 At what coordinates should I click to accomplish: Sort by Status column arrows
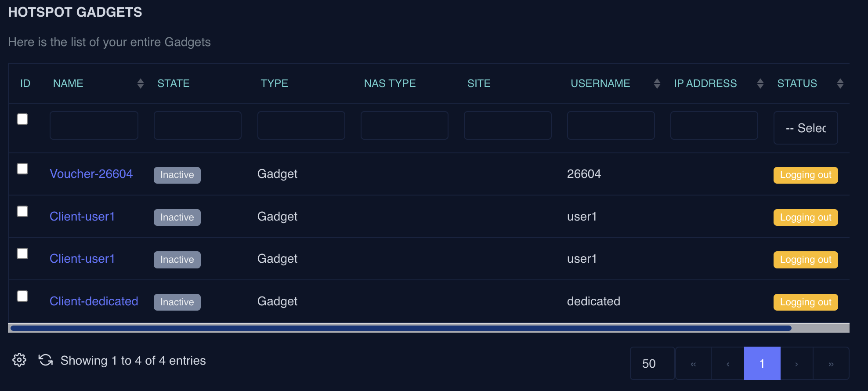[840, 83]
